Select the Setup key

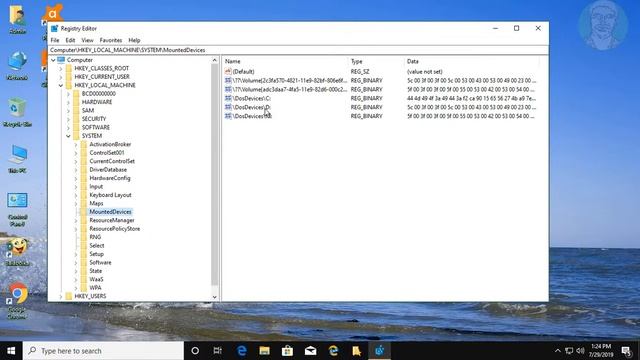[97, 254]
